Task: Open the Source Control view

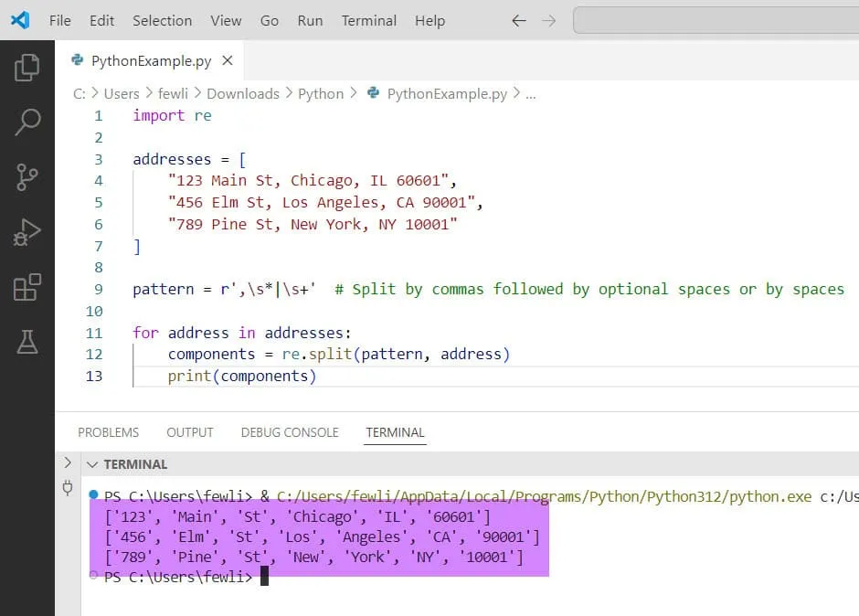Action: point(27,176)
